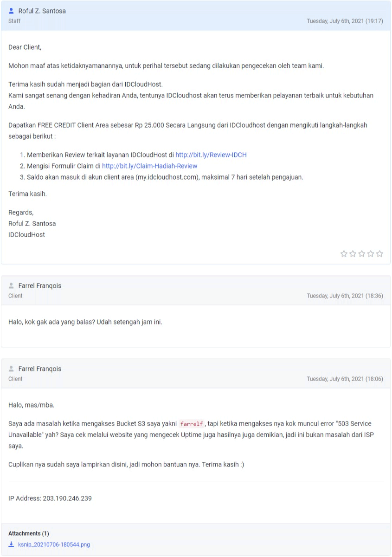Click the client avatar icon on the 18:36 message
The height and width of the screenshot is (557, 392).
12,285
